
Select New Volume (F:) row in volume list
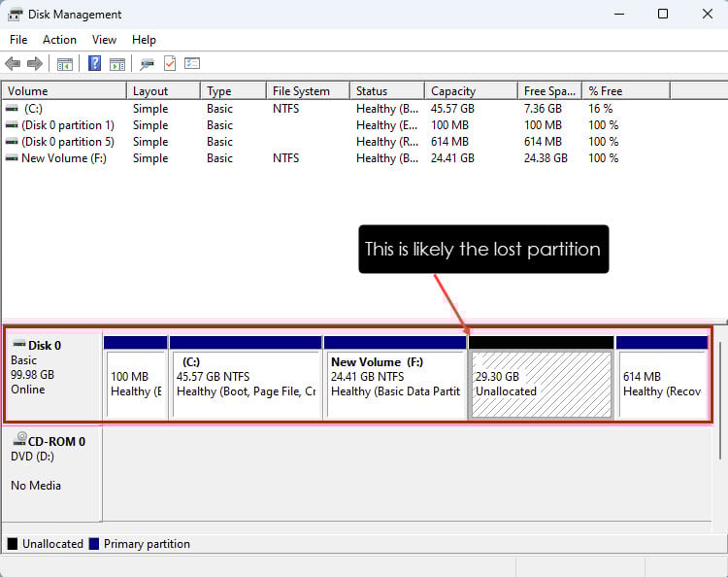pyautogui.click(x=63, y=158)
